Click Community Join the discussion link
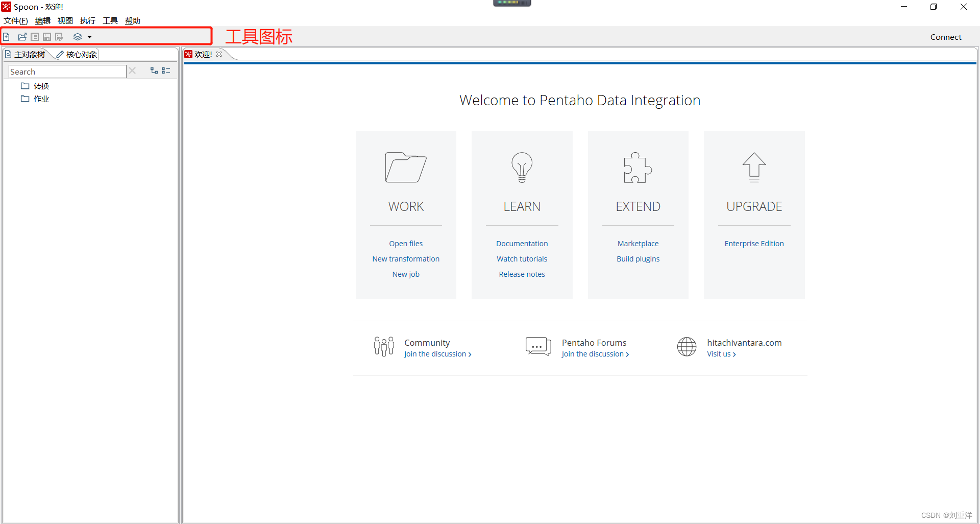The image size is (980, 524). pyautogui.click(x=437, y=354)
